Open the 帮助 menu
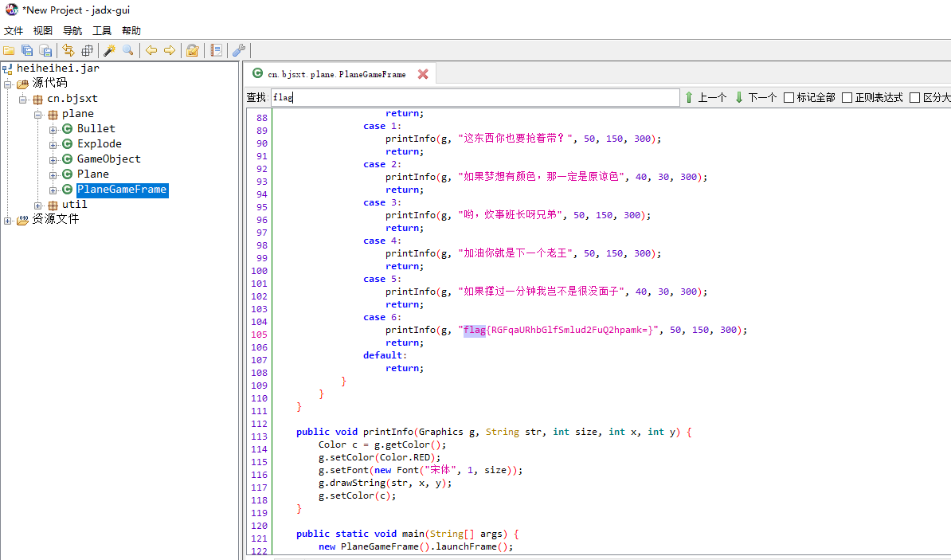The image size is (951, 560). (x=131, y=30)
